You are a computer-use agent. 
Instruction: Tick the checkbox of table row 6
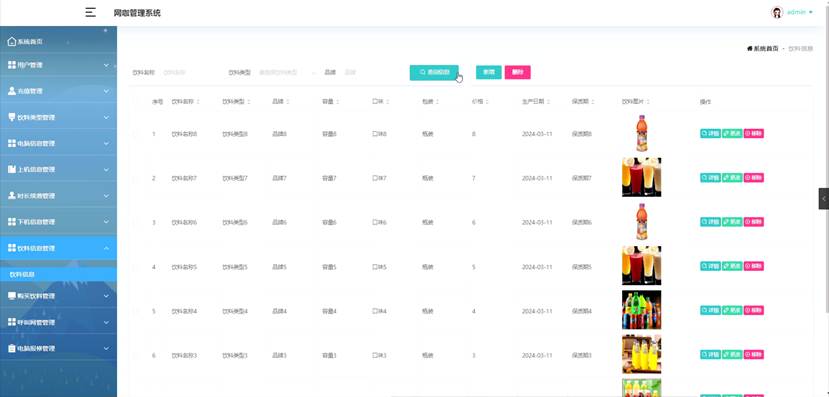coord(136,355)
